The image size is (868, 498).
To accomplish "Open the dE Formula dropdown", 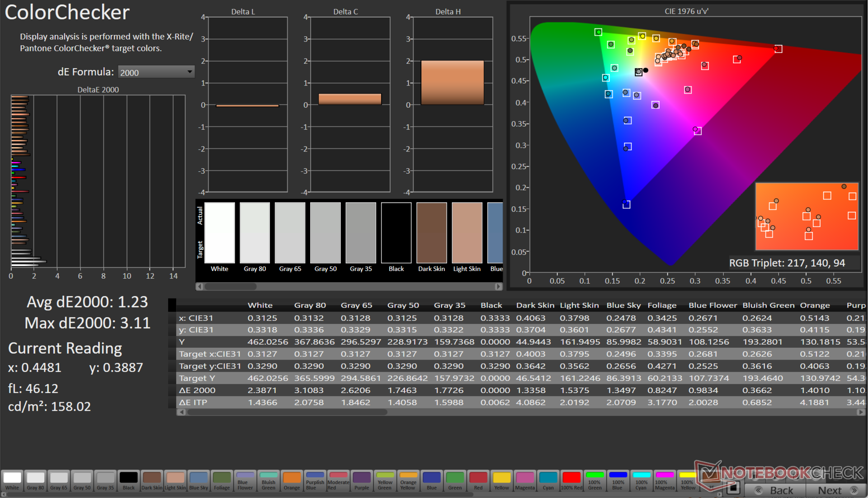I will pyautogui.click(x=156, y=72).
